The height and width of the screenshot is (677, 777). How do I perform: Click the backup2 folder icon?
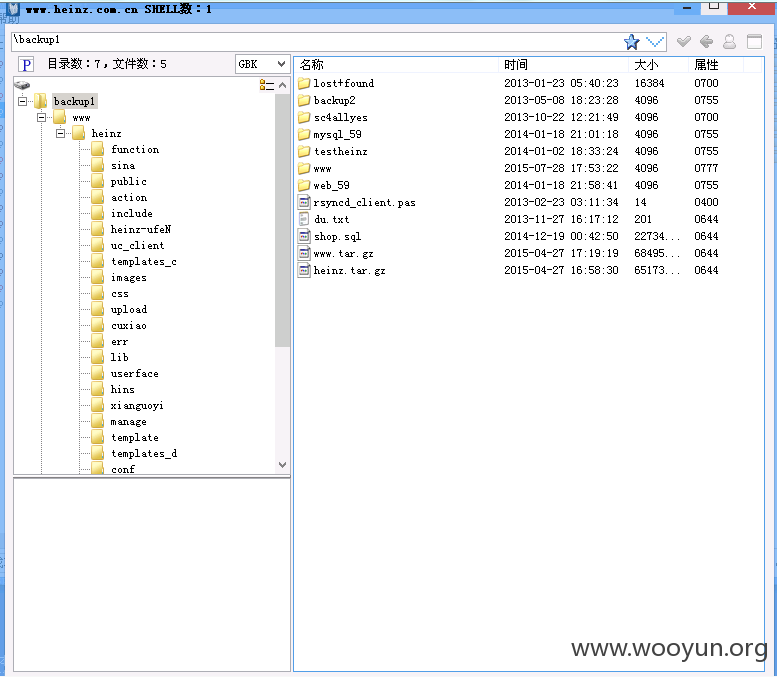click(304, 100)
